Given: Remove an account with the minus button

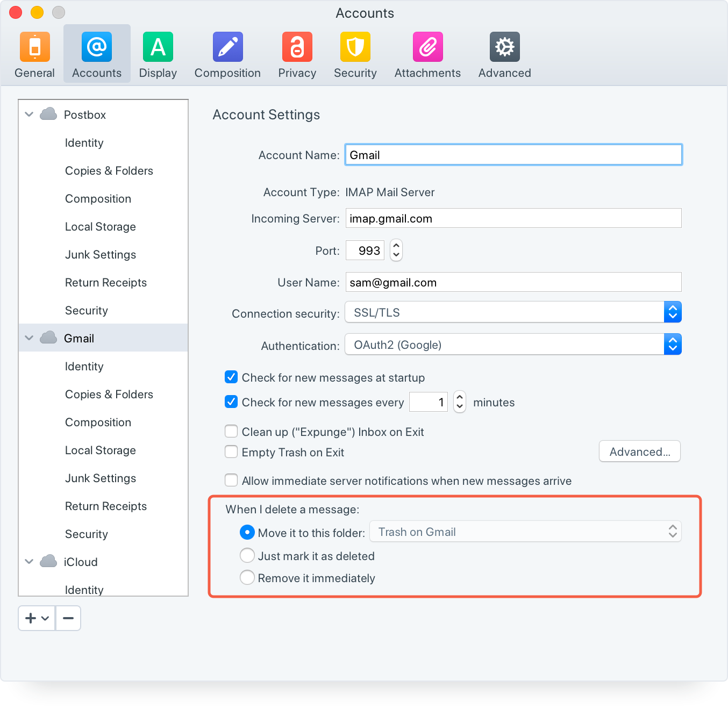Looking at the screenshot, I should (68, 618).
